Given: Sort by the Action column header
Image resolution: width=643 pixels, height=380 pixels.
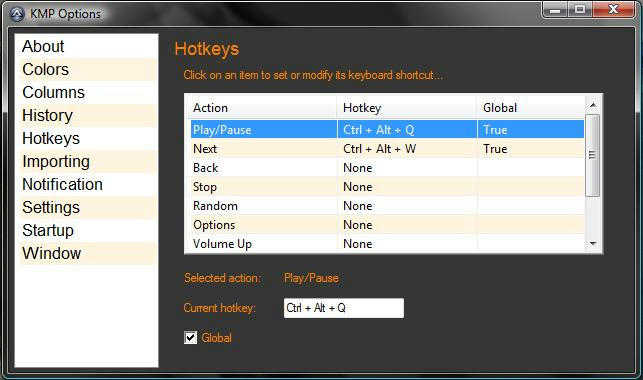Looking at the screenshot, I should 263,108.
